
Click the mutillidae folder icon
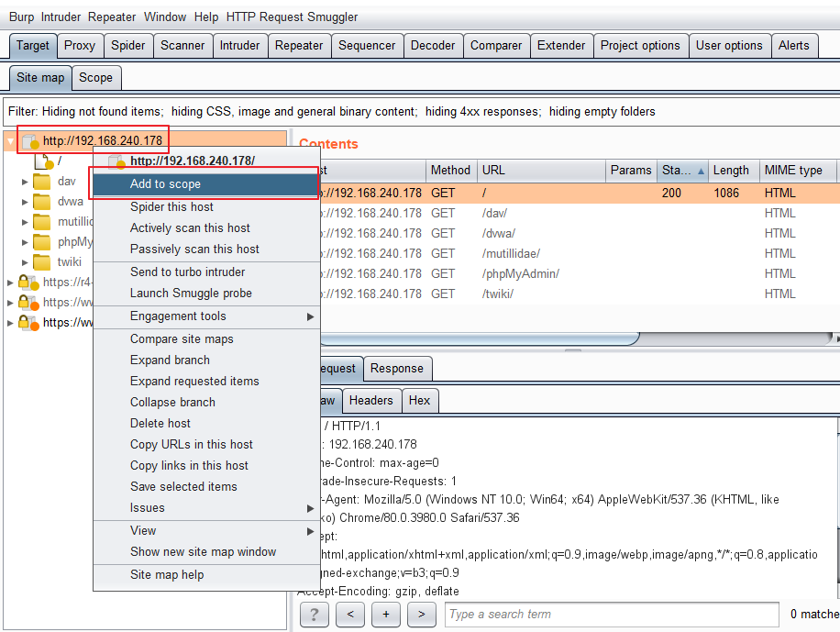42,222
